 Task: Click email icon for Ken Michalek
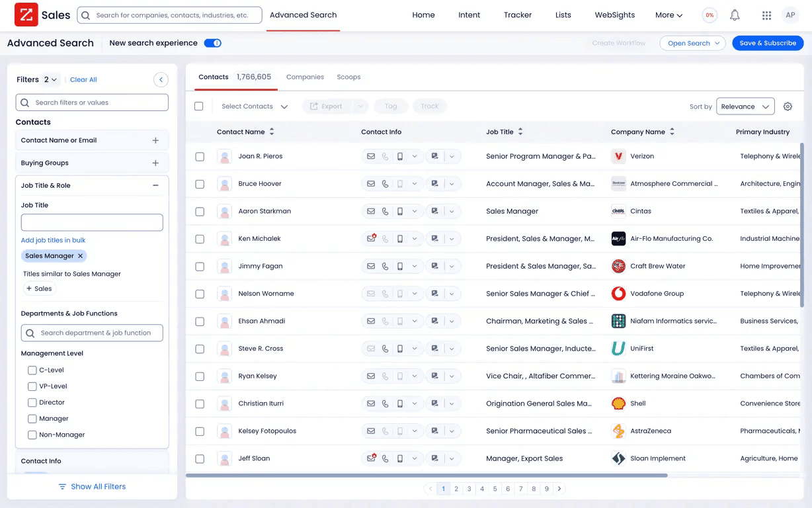coord(371,239)
